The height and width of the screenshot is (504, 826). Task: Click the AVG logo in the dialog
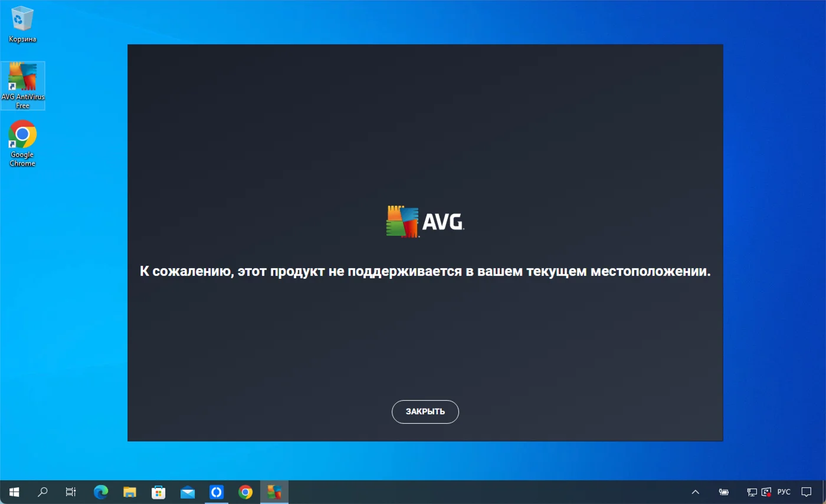click(x=425, y=222)
